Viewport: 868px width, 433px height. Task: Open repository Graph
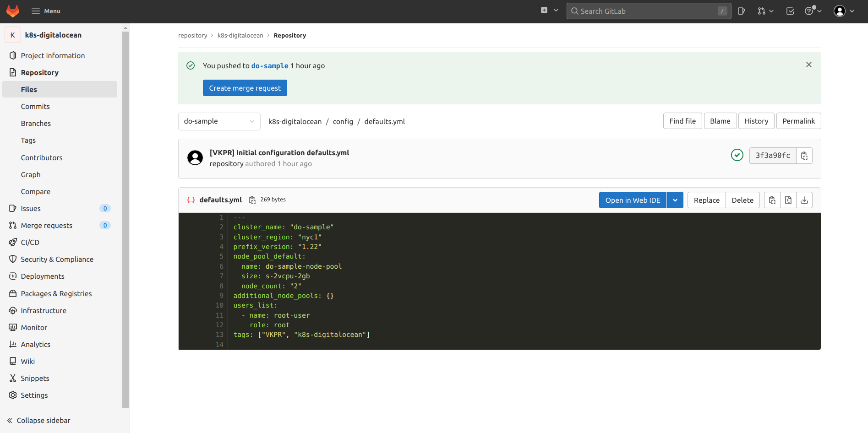[31, 174]
